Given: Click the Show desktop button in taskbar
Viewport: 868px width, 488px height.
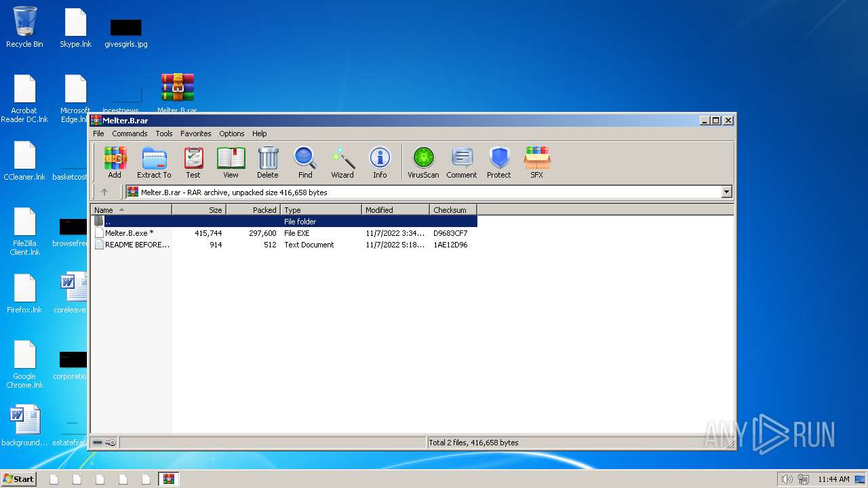Looking at the screenshot, I should pos(861,479).
